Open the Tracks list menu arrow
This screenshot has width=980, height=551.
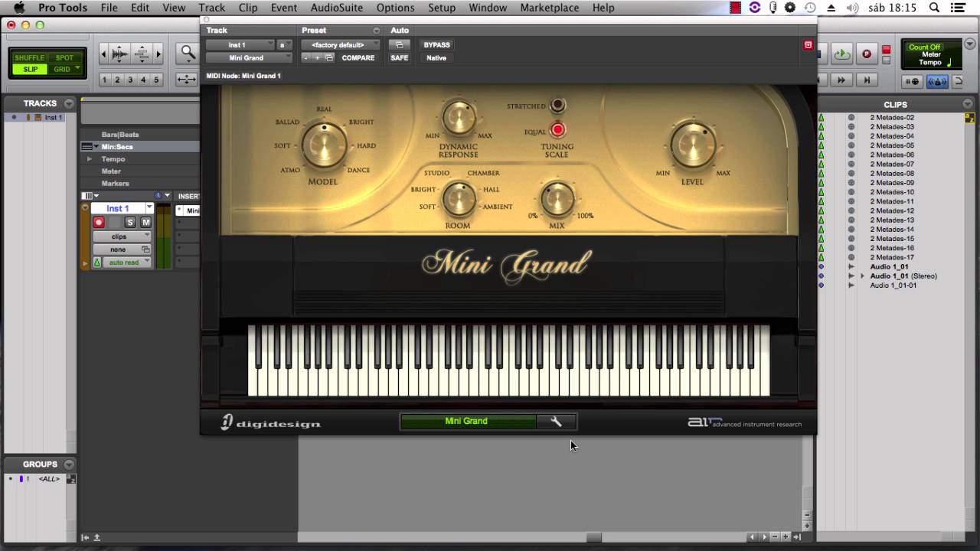(69, 103)
